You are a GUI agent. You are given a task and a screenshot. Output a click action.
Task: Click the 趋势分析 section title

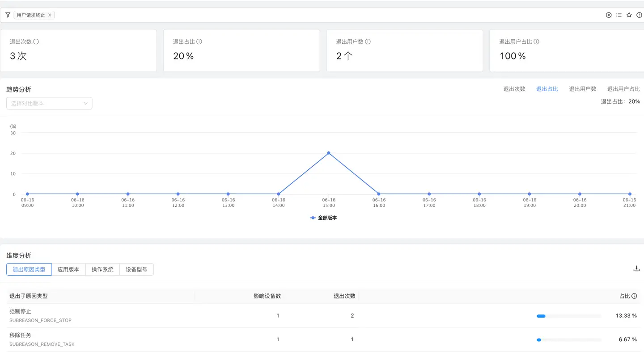[19, 89]
